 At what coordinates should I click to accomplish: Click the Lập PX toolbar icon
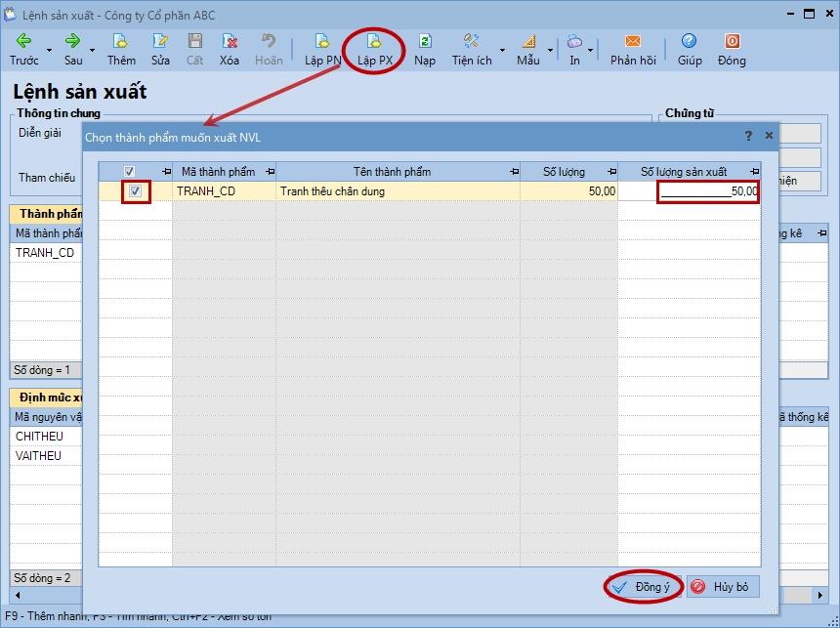(374, 42)
